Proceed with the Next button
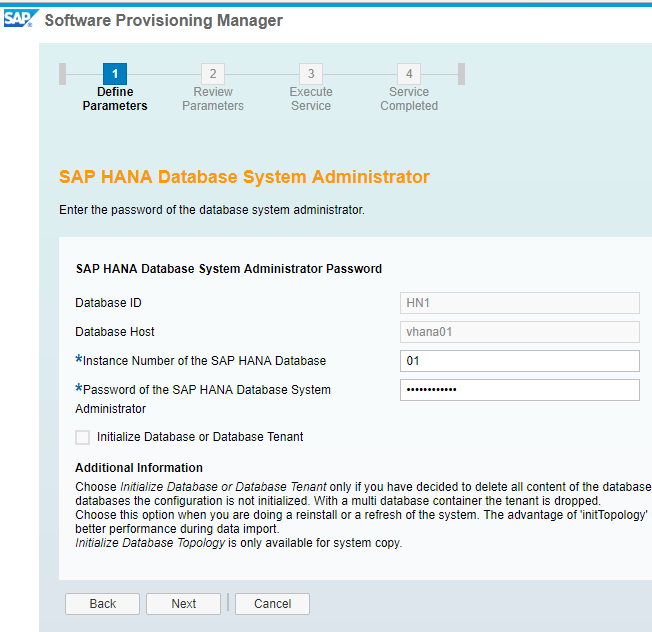This screenshot has height=632, width=652. point(183,604)
